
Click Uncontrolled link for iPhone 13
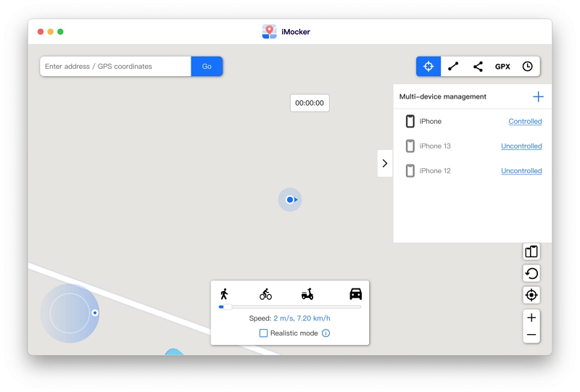(521, 146)
